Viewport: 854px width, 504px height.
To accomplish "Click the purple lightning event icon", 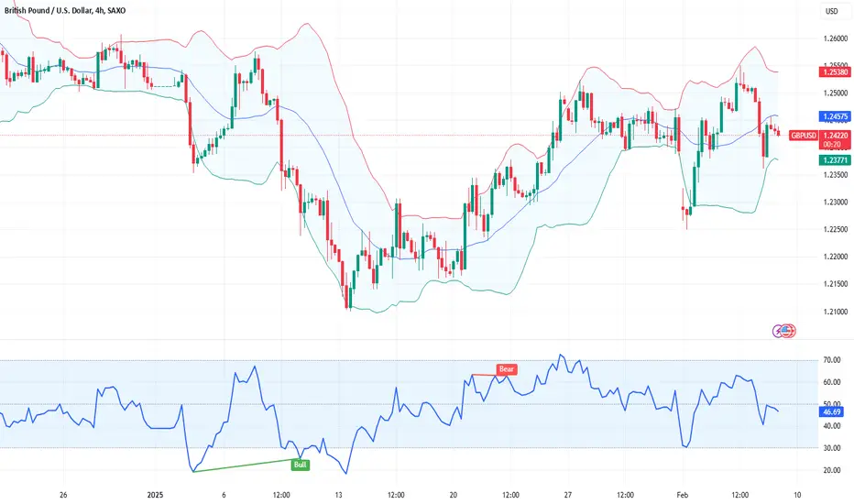I will click(x=778, y=331).
